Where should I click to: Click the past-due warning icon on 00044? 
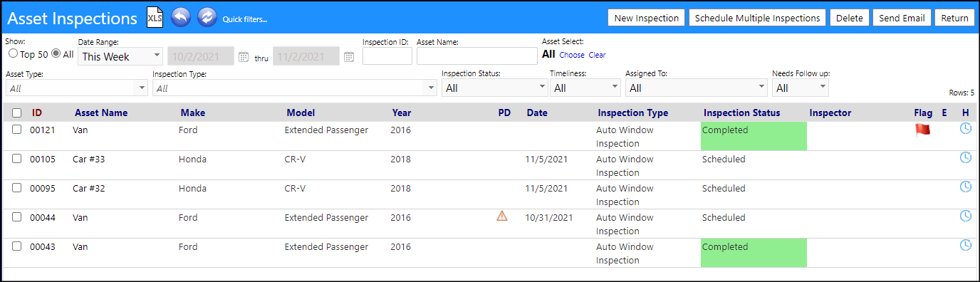coord(502,216)
